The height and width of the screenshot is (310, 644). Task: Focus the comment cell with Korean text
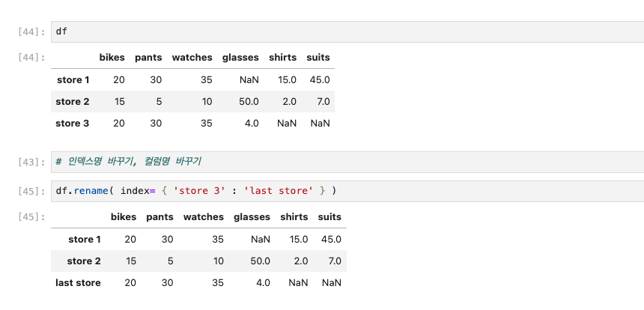click(347, 162)
